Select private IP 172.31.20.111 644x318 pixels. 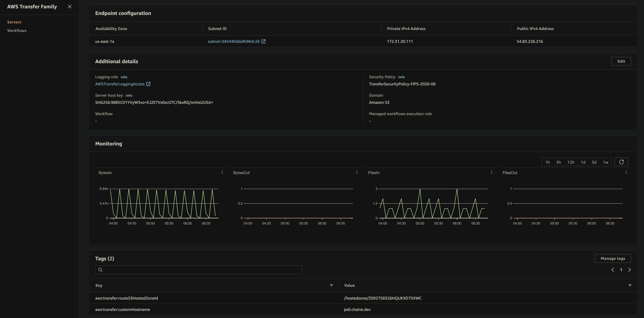click(400, 42)
